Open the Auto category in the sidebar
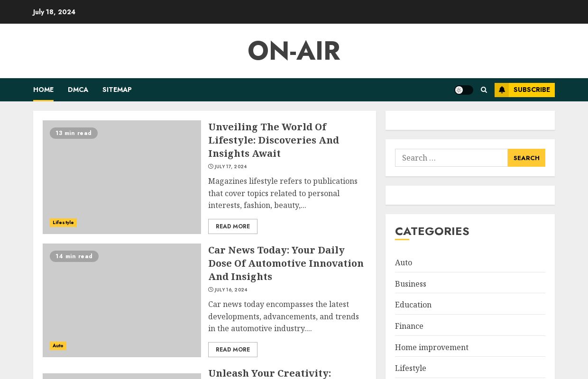 coord(404,262)
